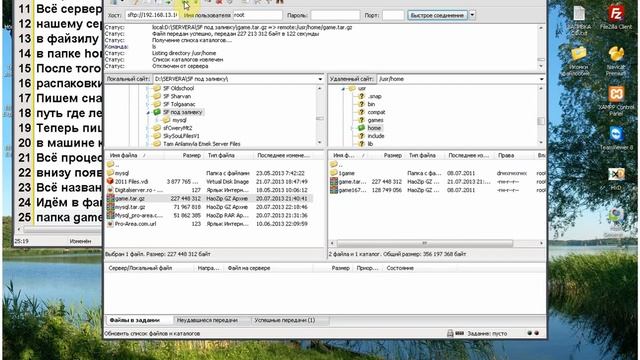Click the Имя пользователя field containing root

pyautogui.click(x=257, y=15)
